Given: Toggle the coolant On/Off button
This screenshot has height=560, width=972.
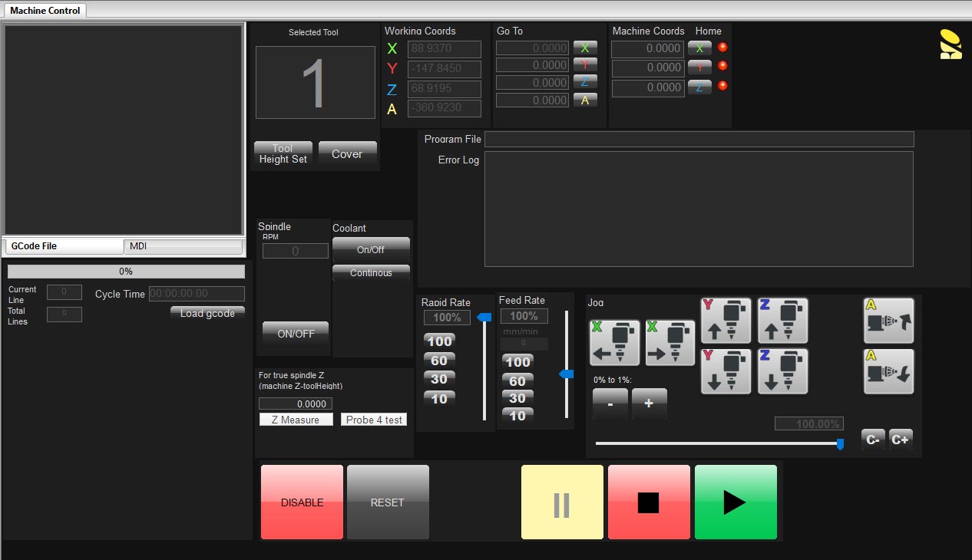Looking at the screenshot, I should tap(371, 249).
